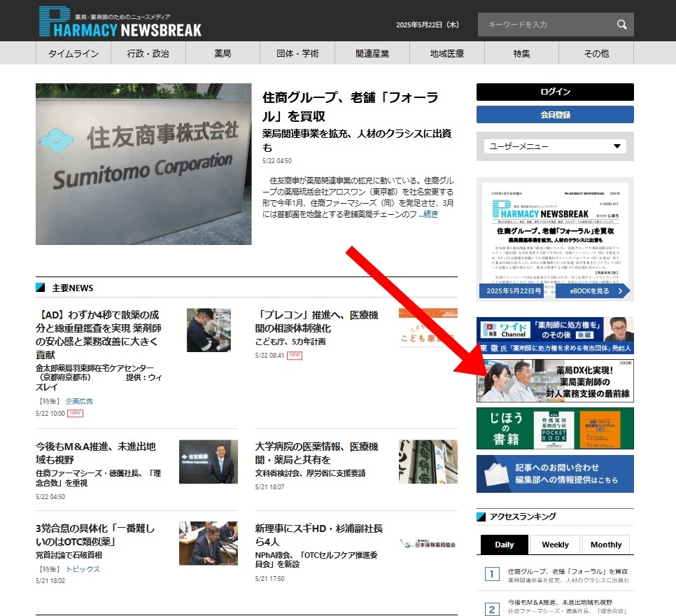This screenshot has width=676, height=616.
Task: Focus the keyword search input field
Action: tap(547, 24)
